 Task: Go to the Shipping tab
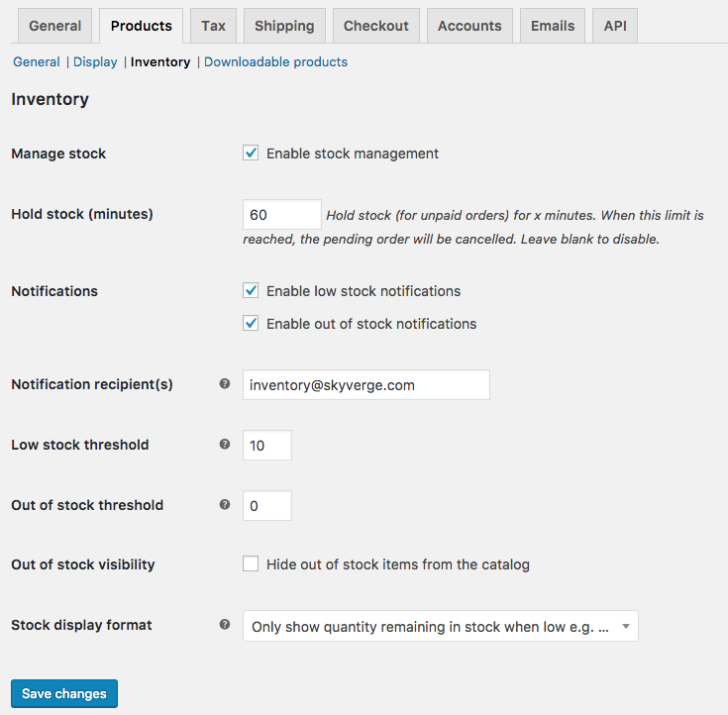pyautogui.click(x=284, y=26)
